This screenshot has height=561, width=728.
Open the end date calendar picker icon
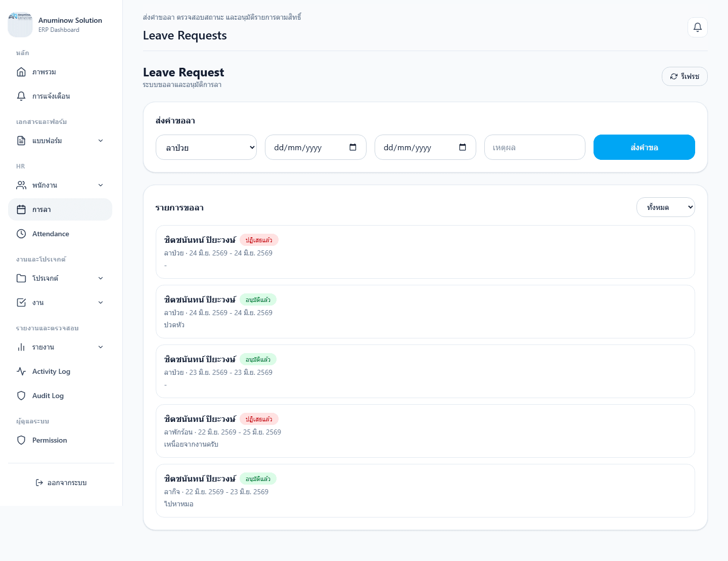pos(463,147)
